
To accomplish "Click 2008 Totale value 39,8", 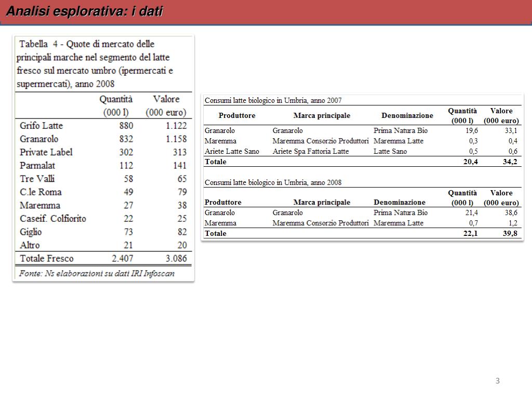I will [x=510, y=233].
